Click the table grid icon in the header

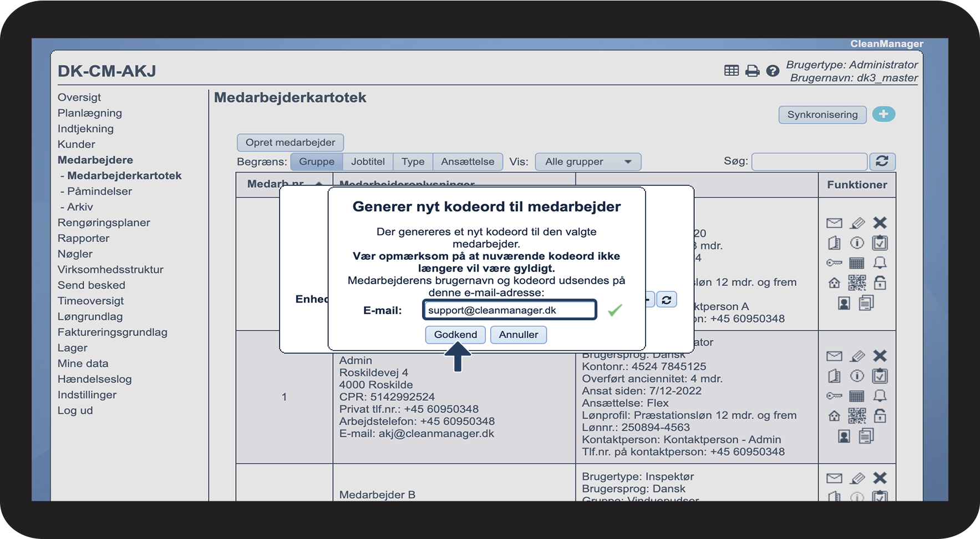(732, 70)
